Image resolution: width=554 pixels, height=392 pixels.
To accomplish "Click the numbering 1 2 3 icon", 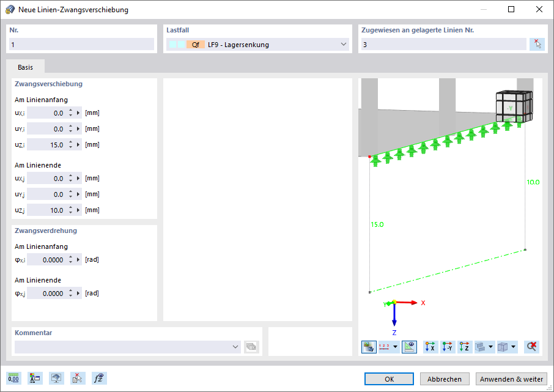I will pos(384,347).
